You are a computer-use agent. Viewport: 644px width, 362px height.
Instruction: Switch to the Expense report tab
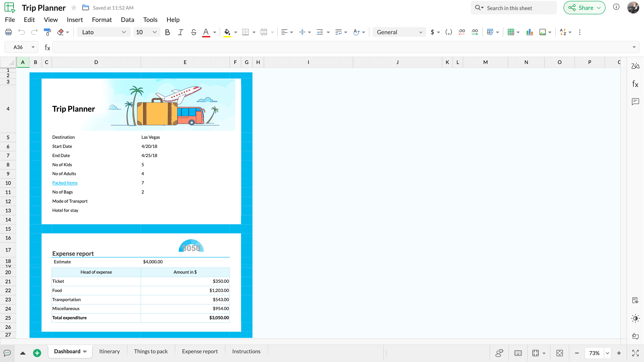(200, 351)
